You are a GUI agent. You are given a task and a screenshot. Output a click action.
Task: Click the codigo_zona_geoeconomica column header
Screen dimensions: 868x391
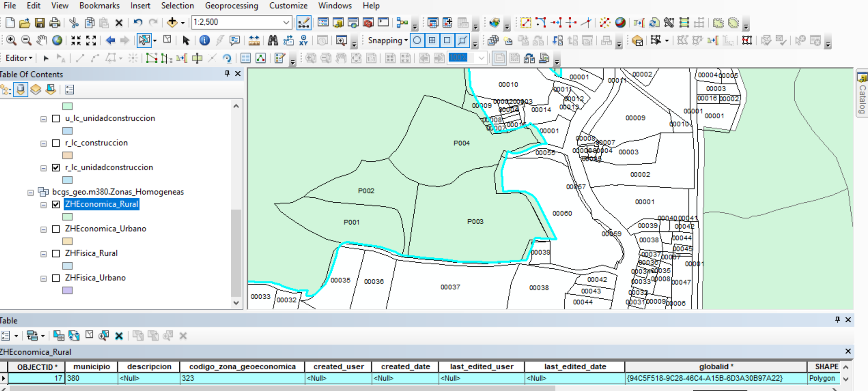tap(242, 366)
